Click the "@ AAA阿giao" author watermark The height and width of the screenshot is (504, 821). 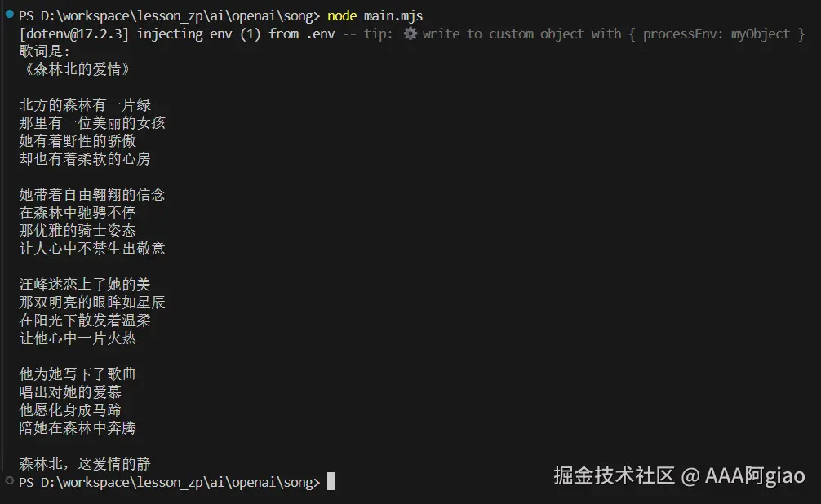point(743,475)
